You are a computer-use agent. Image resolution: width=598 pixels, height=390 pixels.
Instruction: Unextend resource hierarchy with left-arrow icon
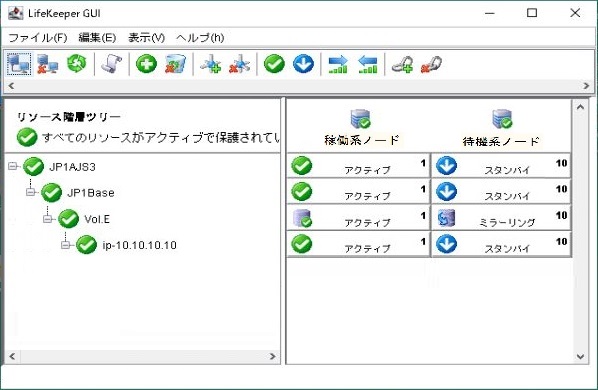point(368,64)
